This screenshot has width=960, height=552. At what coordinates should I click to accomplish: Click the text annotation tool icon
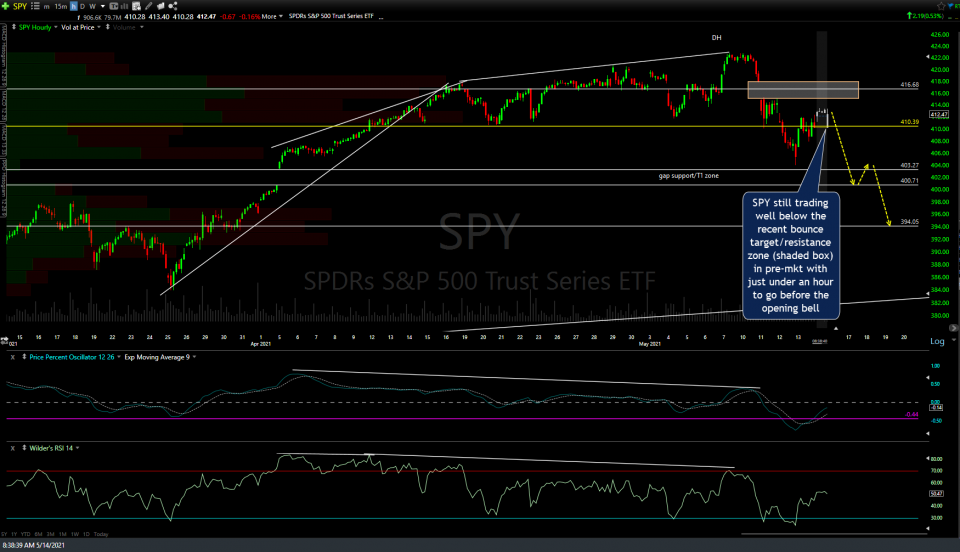click(x=114, y=6)
